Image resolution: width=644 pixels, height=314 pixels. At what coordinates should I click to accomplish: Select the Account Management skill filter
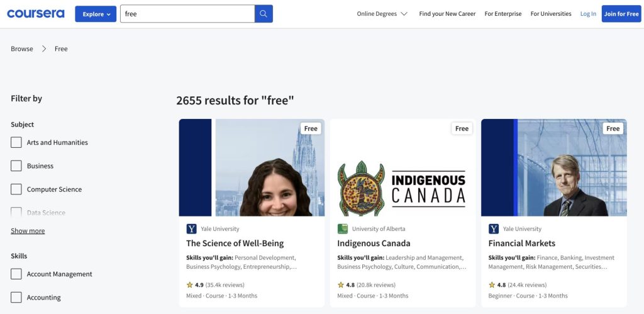(x=16, y=274)
